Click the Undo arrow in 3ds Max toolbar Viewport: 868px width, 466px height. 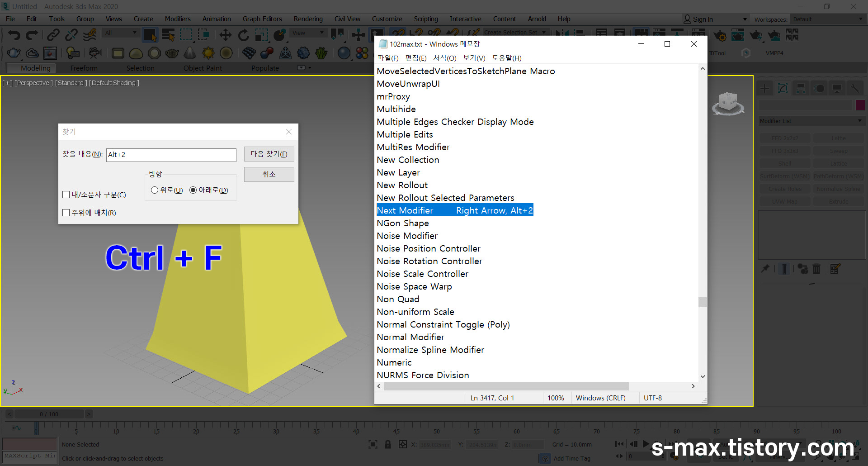(x=14, y=35)
